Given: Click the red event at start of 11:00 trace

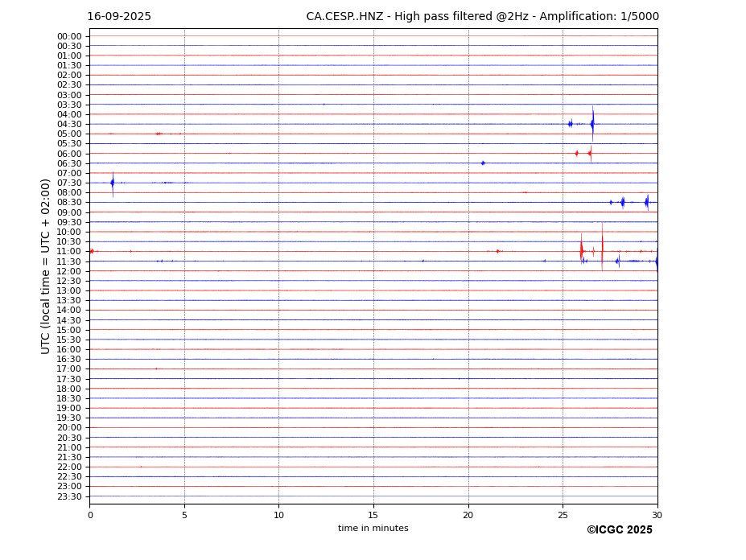Looking at the screenshot, I should pyautogui.click(x=92, y=251).
